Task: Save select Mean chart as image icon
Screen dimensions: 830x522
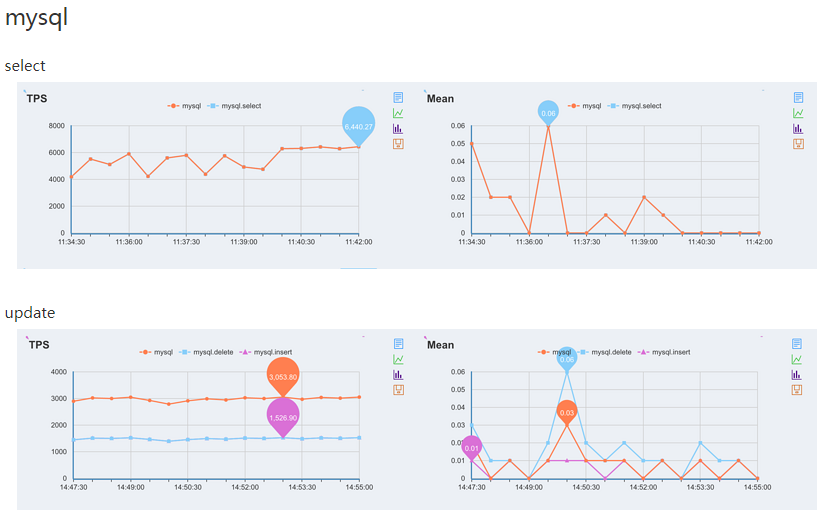Action: [798, 144]
